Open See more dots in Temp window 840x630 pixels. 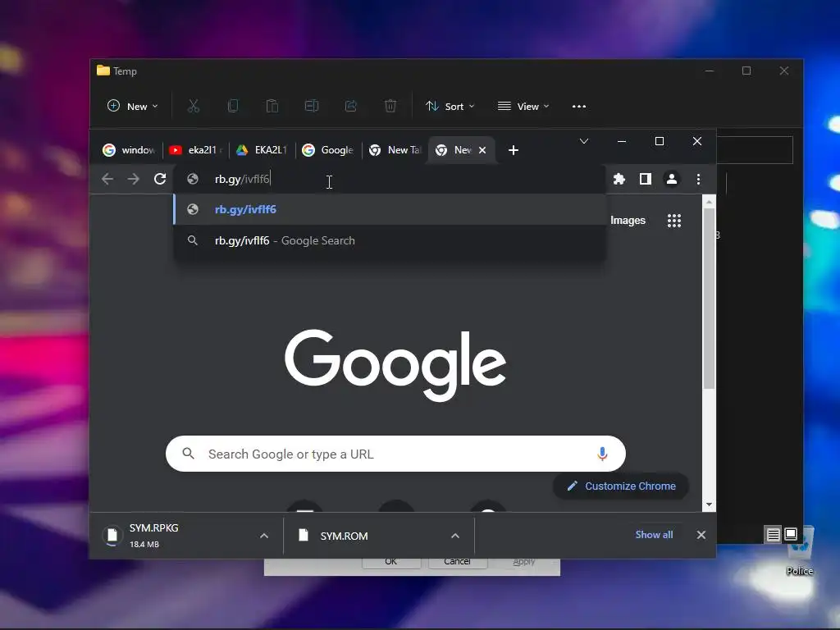pos(579,106)
